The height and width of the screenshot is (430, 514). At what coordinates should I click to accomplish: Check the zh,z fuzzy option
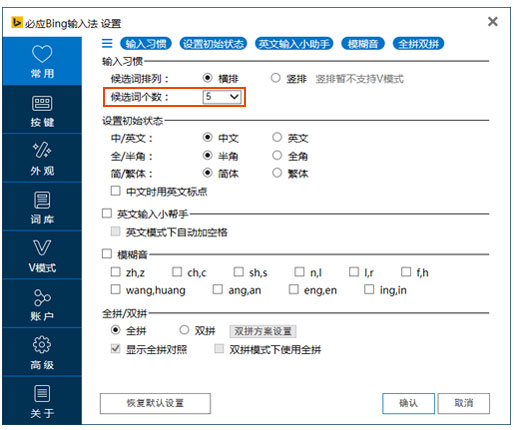tap(116, 272)
